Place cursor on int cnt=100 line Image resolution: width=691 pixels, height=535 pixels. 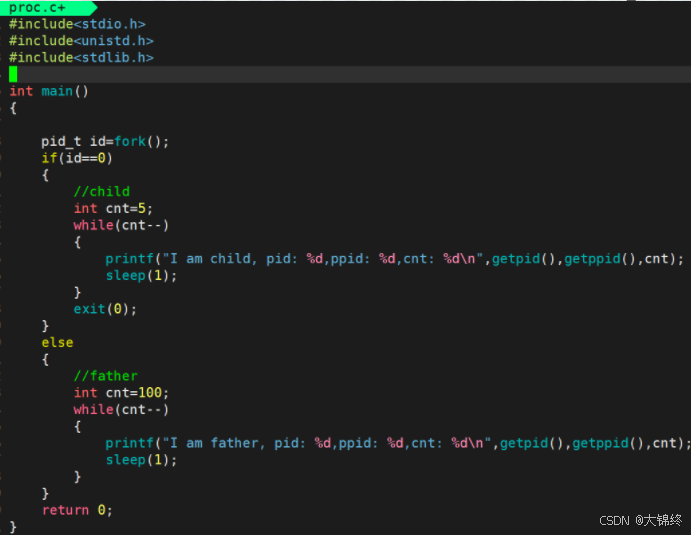point(121,393)
